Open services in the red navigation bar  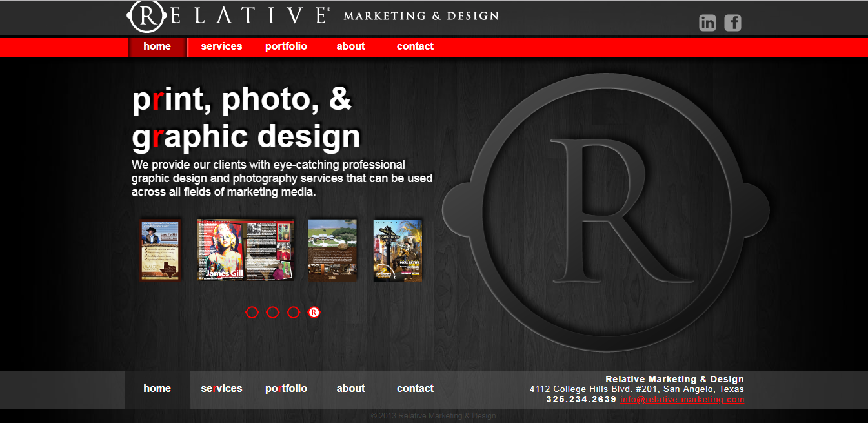221,46
